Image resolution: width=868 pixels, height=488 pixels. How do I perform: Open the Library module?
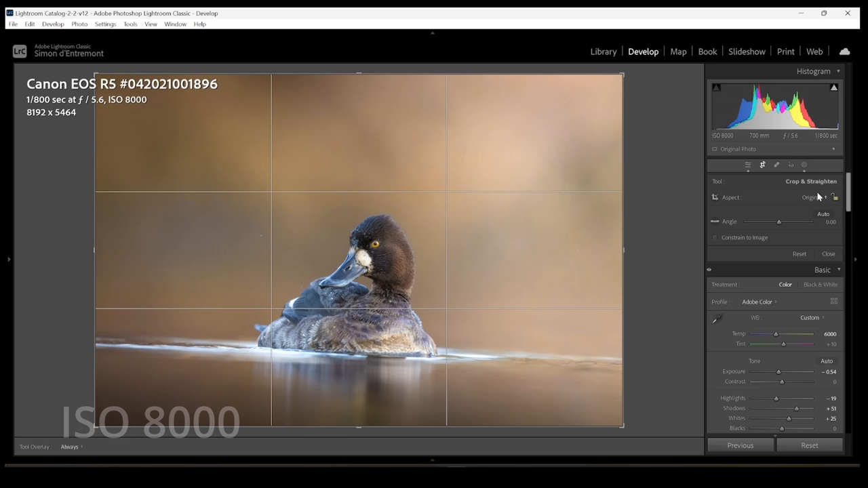tap(604, 52)
